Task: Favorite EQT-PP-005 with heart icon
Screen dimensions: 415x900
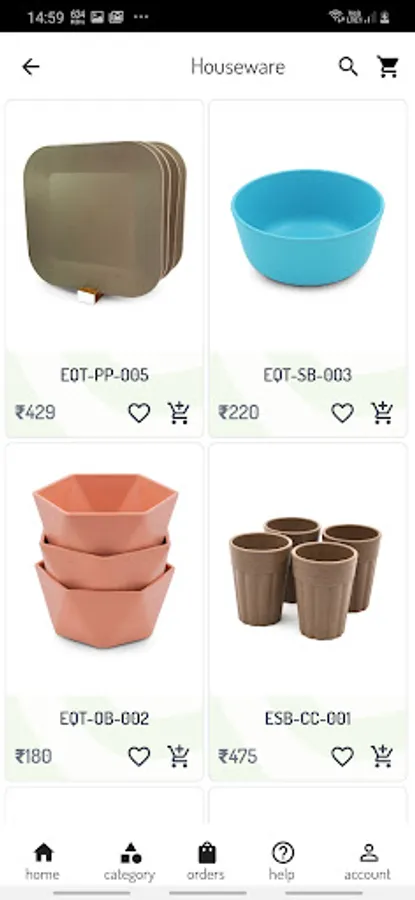Action: click(x=139, y=413)
